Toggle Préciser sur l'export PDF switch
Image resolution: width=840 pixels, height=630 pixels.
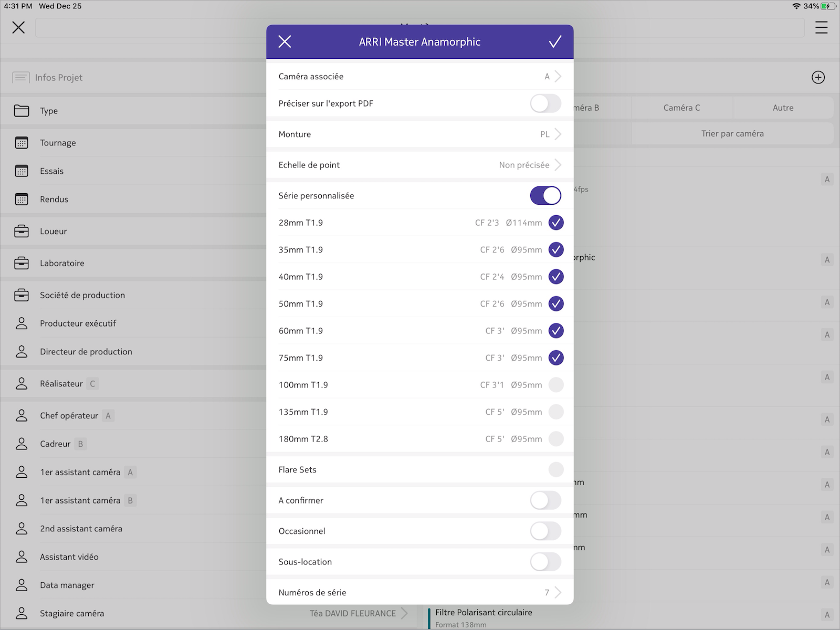(545, 103)
